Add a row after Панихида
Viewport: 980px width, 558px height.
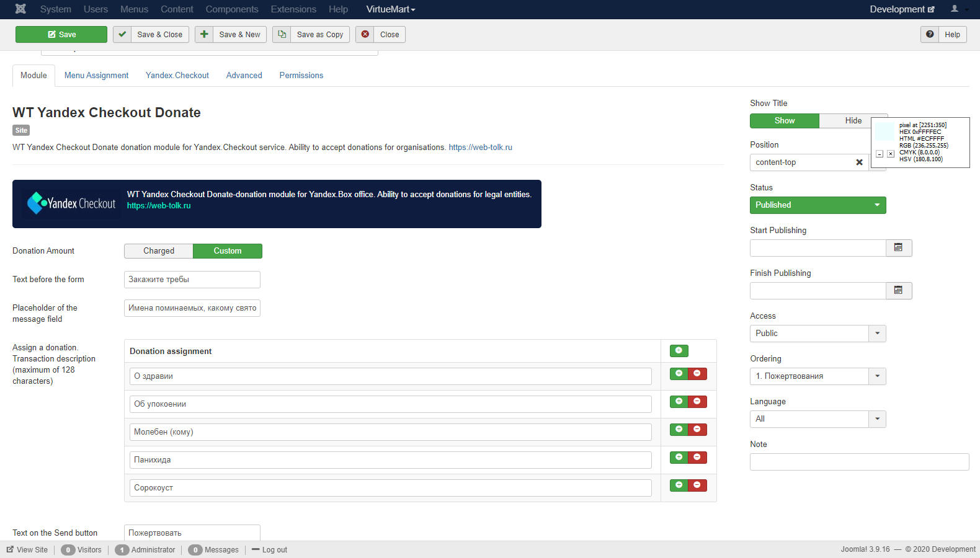679,457
